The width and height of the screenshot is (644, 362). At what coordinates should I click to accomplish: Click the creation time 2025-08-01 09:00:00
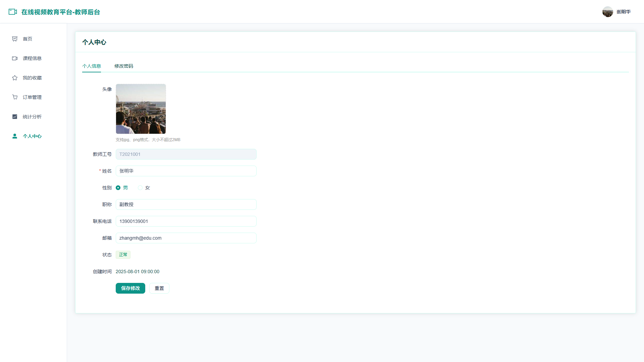138,271
